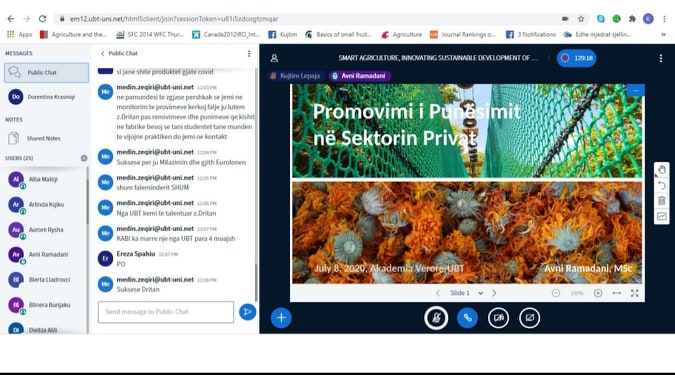Open the Agriculture and the... bookmark
675x375 pixels.
(73, 34)
